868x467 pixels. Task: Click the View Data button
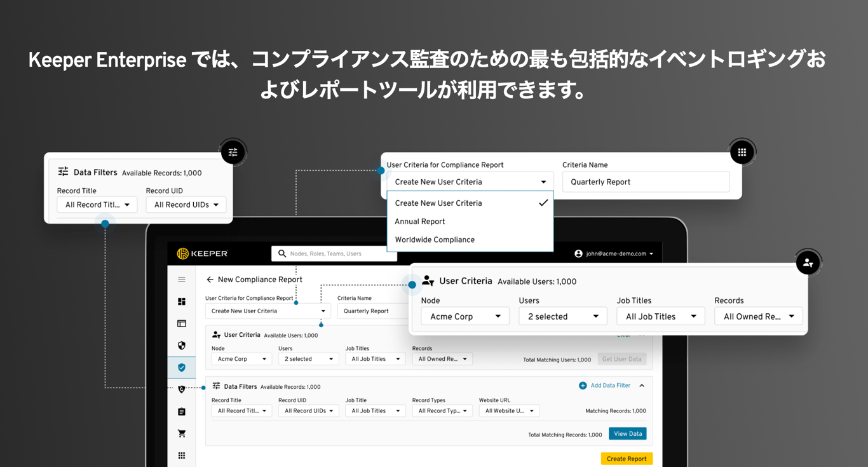[627, 433]
